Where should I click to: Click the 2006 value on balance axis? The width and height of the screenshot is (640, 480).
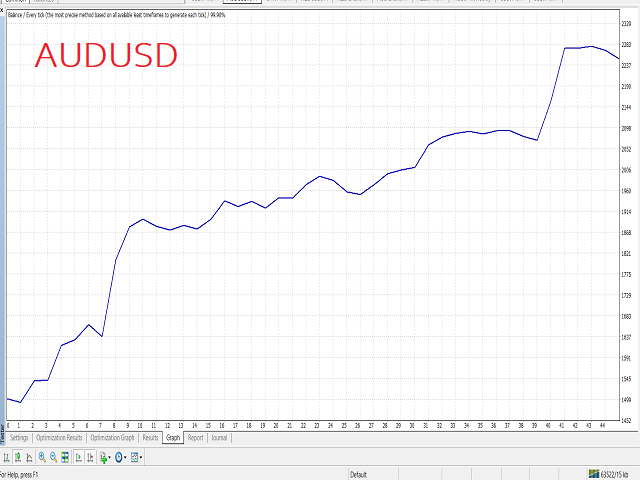[x=626, y=170]
